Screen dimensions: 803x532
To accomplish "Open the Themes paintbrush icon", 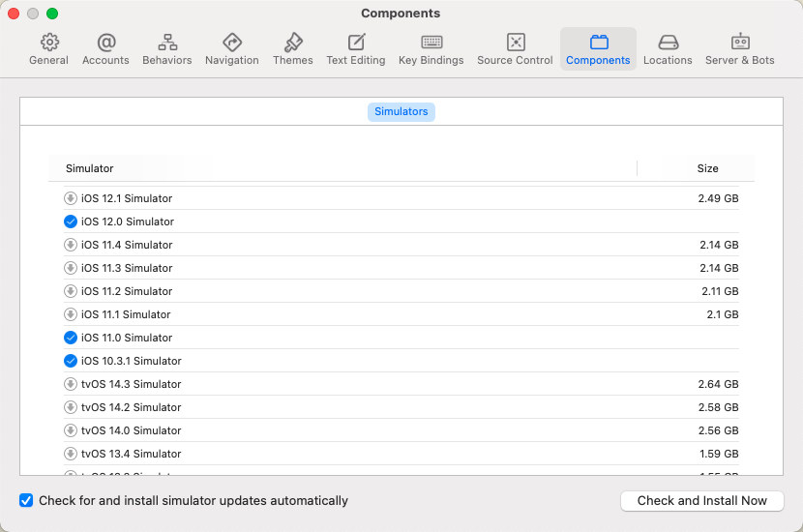I will coord(293,43).
